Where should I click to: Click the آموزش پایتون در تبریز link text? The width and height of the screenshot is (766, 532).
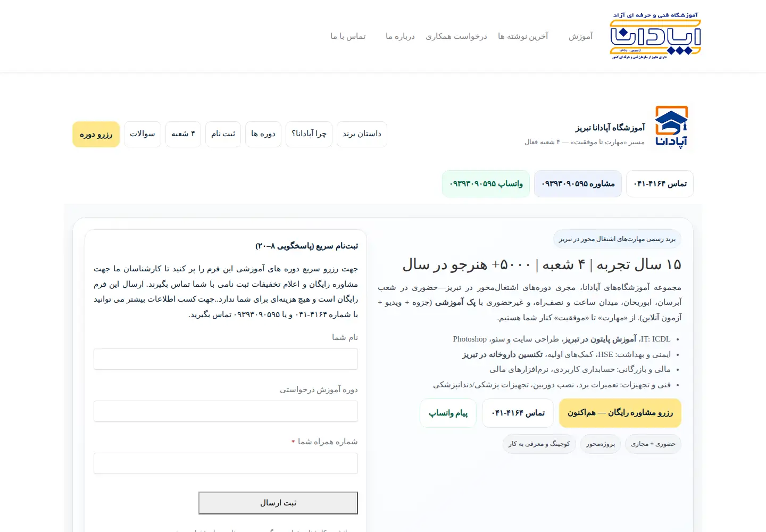tap(600, 339)
